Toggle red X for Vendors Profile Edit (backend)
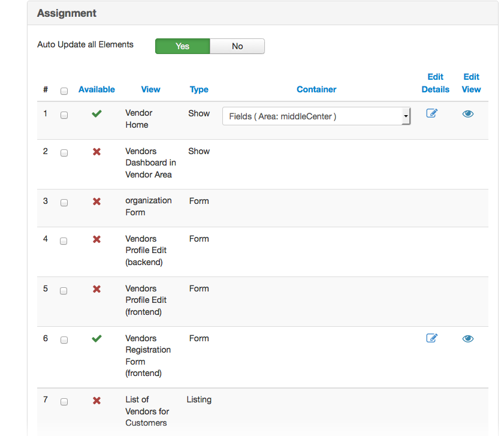Screen dimensions: 504x436 pos(96,239)
